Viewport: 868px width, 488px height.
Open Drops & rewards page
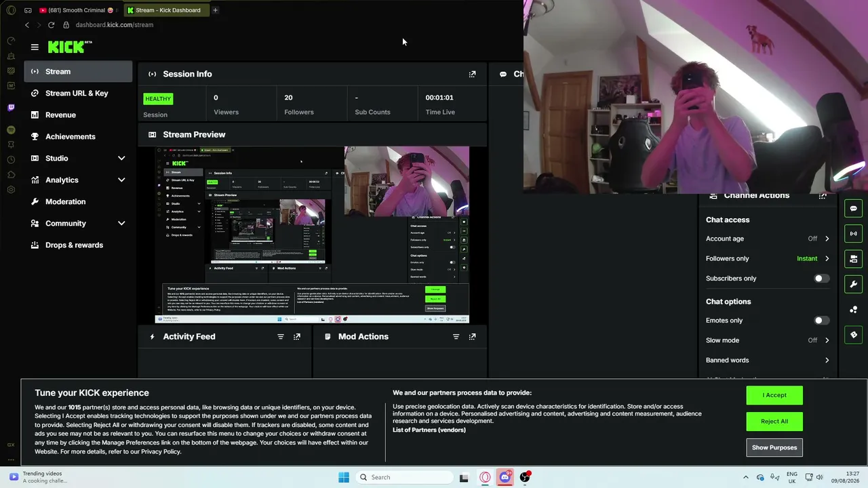coord(78,245)
